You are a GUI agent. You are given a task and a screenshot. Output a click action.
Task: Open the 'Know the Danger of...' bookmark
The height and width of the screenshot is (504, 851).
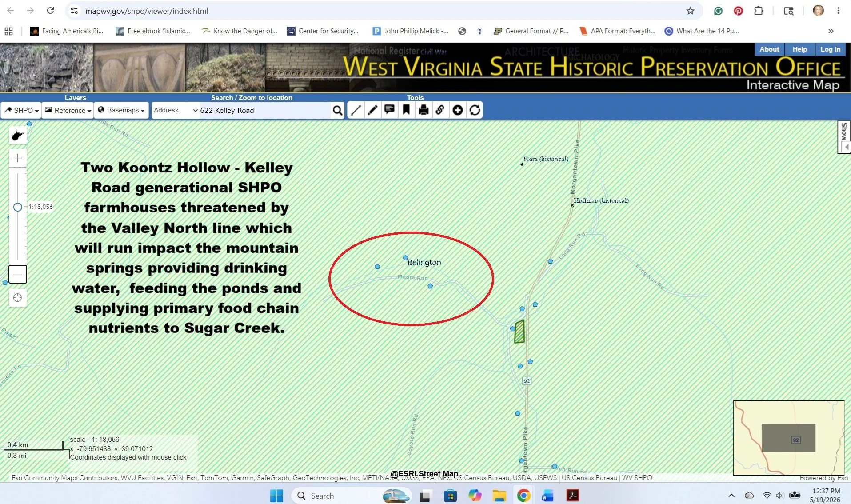pyautogui.click(x=239, y=31)
